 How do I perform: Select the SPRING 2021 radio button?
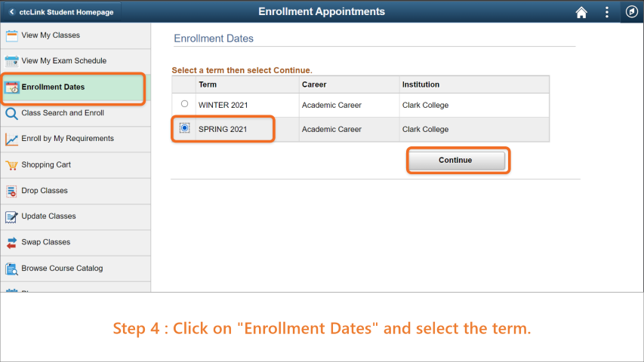(x=184, y=128)
